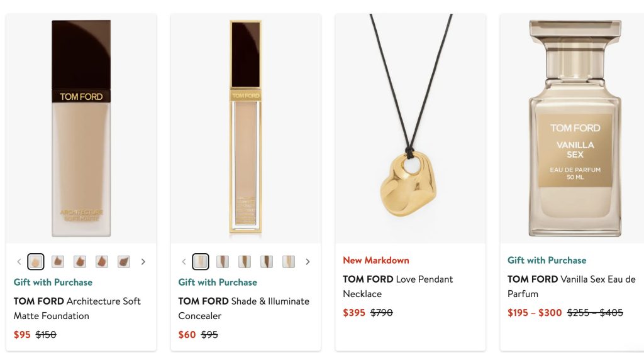
Task: Select the first (selected) foundation shade swatch
Action: (x=36, y=261)
